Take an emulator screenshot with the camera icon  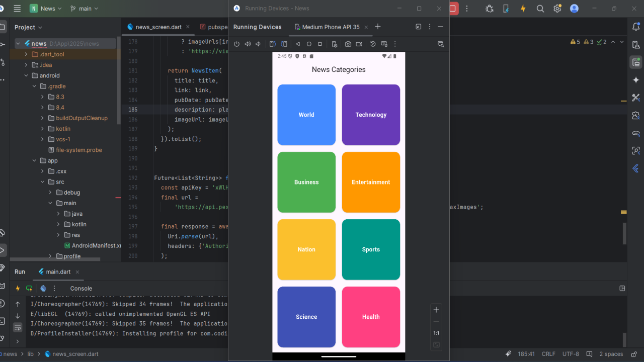pyautogui.click(x=348, y=44)
